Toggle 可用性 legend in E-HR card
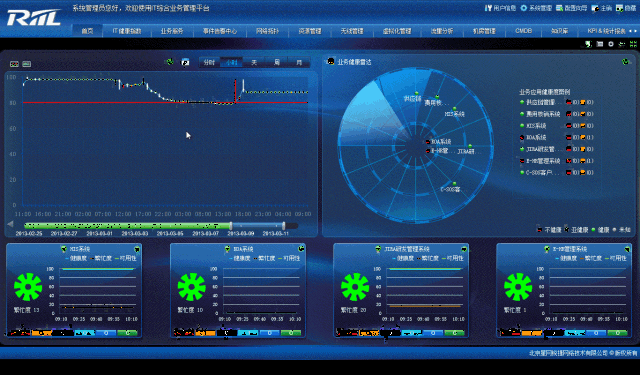 pos(616,258)
